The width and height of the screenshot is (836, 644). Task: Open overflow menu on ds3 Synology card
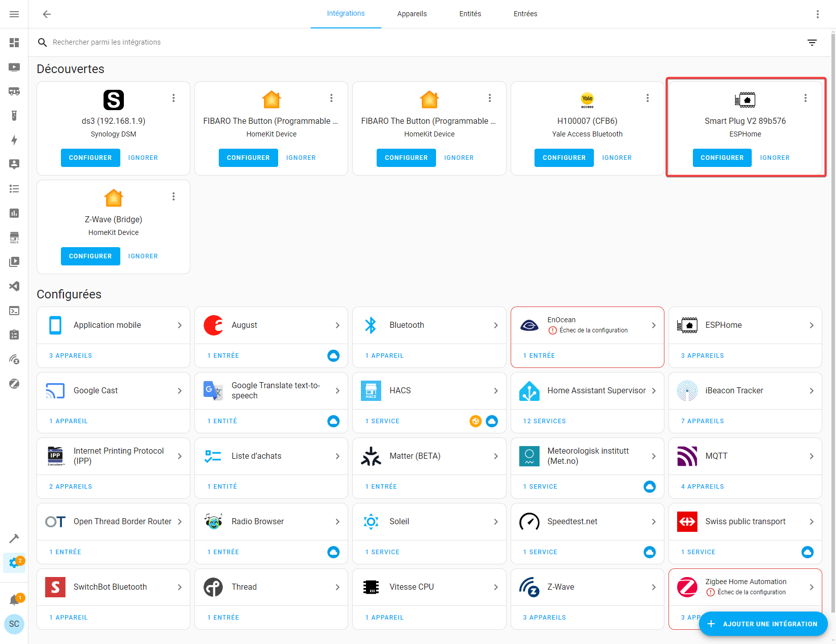coord(174,98)
